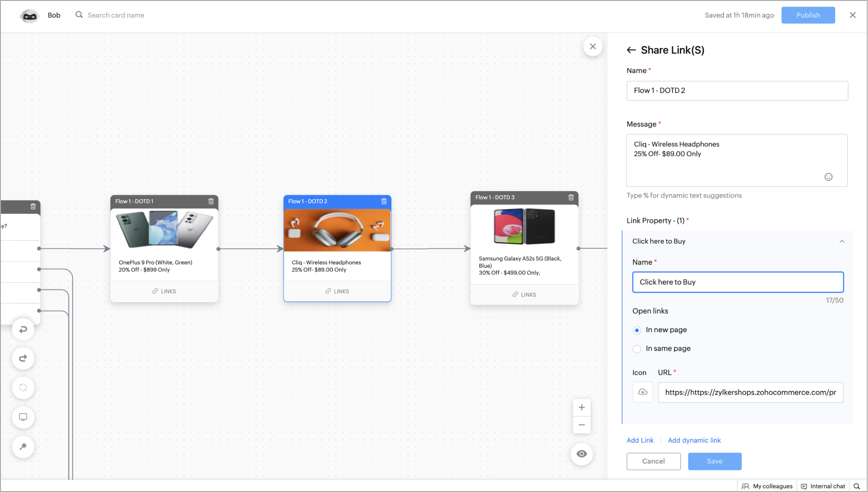Click the refresh/sync circular icon
868x492 pixels.
coord(23,388)
